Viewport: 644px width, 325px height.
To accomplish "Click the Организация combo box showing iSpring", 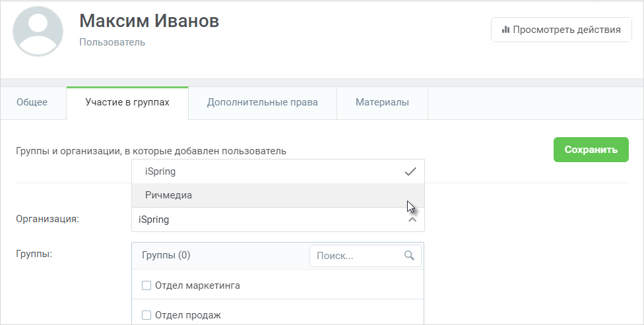I will (278, 220).
